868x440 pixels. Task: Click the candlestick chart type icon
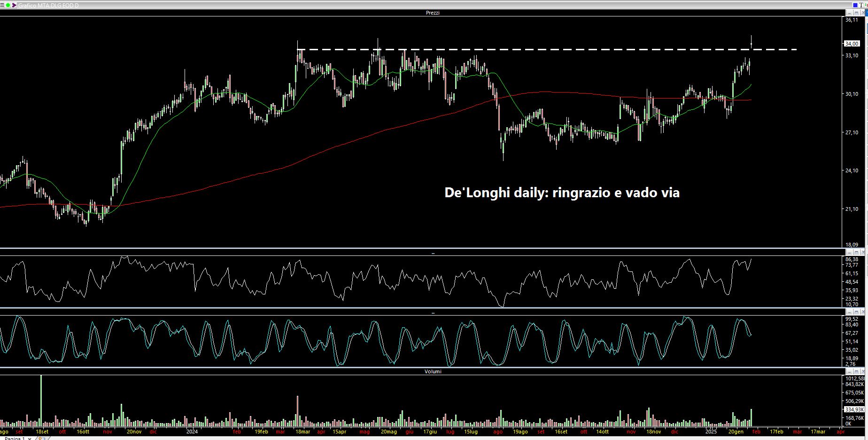click(866, 5)
